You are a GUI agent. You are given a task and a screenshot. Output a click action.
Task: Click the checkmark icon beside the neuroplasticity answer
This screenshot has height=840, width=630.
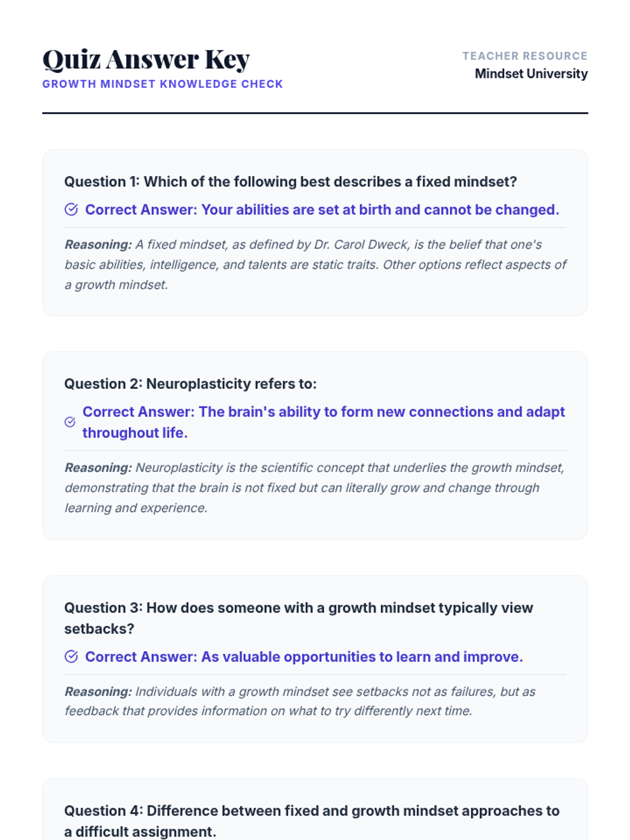click(70, 422)
